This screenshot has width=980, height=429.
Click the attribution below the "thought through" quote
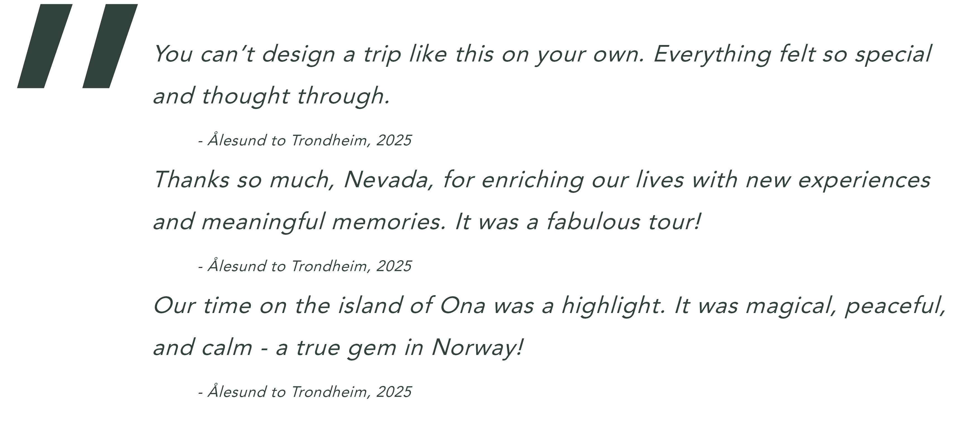(x=305, y=141)
